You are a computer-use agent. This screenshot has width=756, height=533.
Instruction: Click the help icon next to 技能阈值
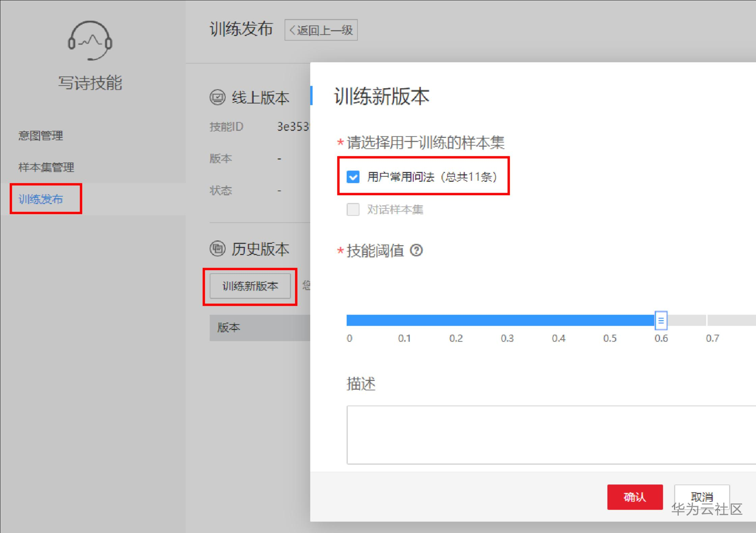click(416, 250)
